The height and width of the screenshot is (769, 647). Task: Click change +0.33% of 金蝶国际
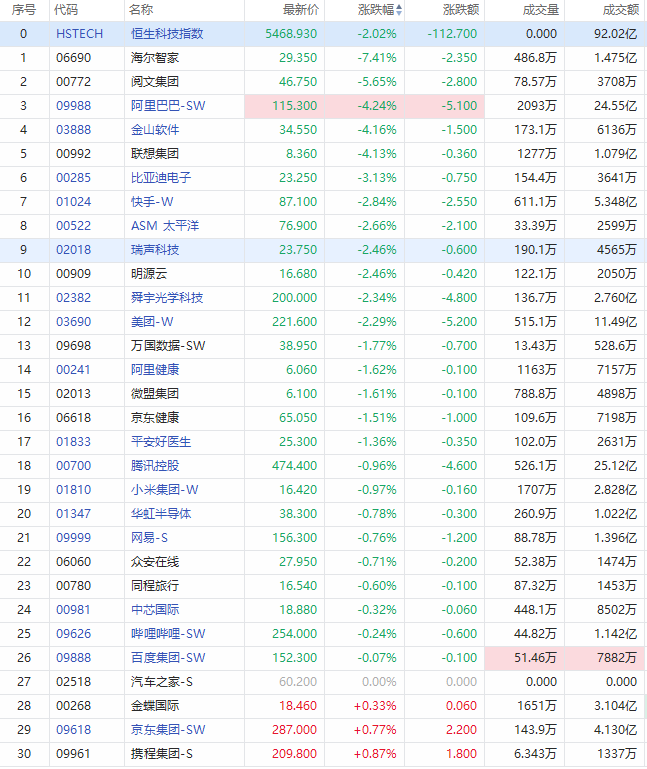point(375,707)
